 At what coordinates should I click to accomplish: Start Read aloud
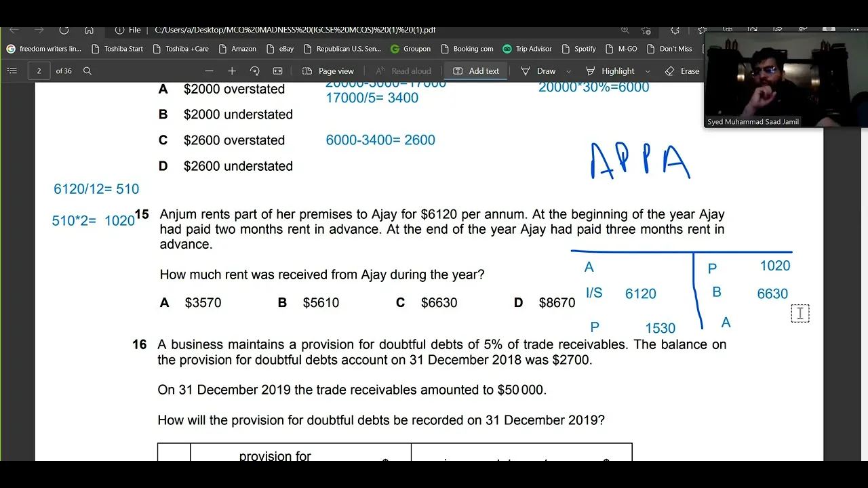[x=403, y=70]
